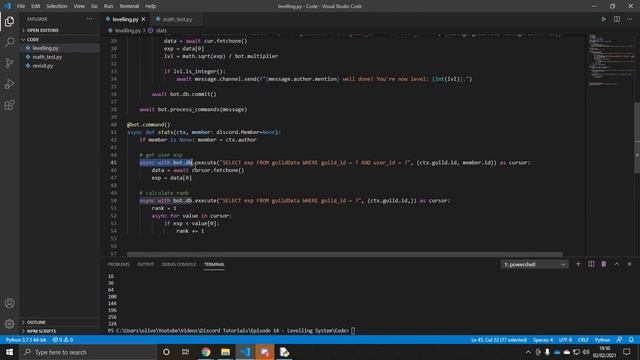Open the Accounts menu icon
The image size is (640, 360).
coord(9,303)
